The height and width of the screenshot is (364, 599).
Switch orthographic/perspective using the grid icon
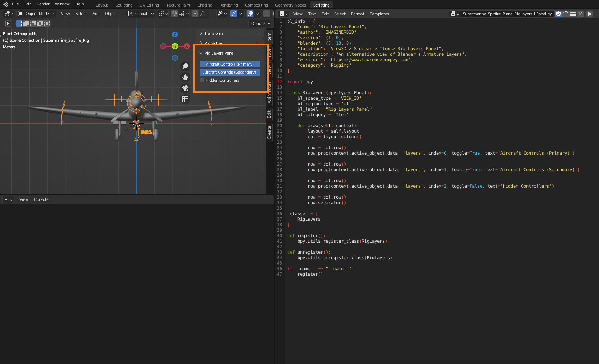185,99
